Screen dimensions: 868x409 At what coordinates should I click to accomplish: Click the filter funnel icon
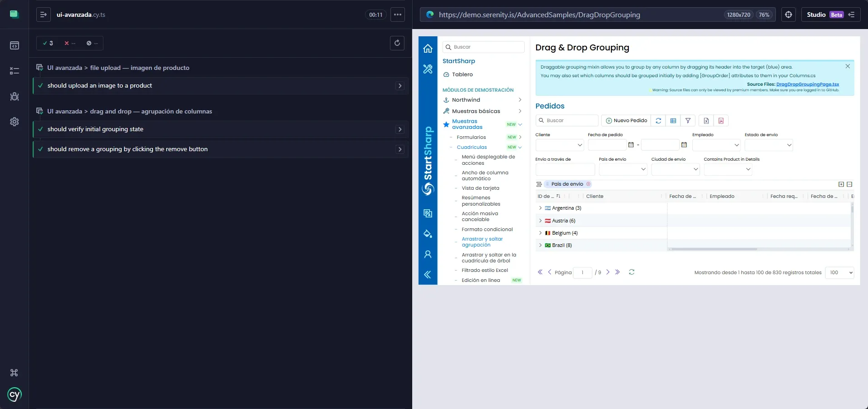(x=688, y=120)
